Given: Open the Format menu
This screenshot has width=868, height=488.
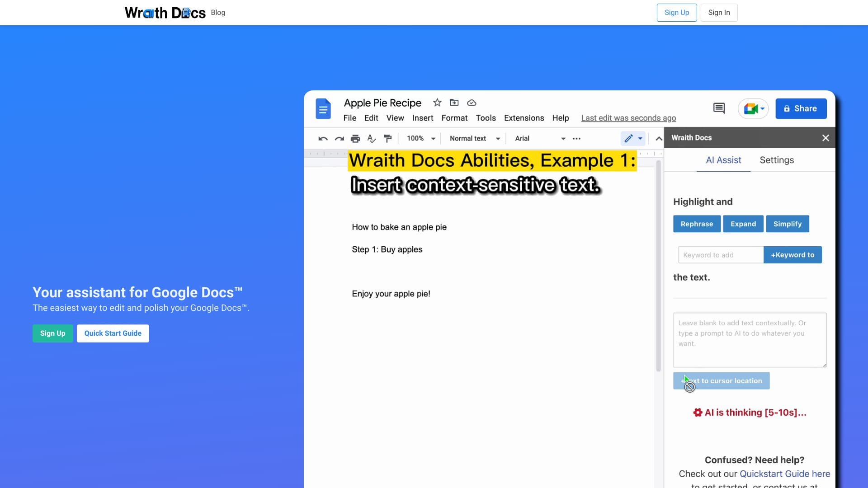Looking at the screenshot, I should (454, 118).
